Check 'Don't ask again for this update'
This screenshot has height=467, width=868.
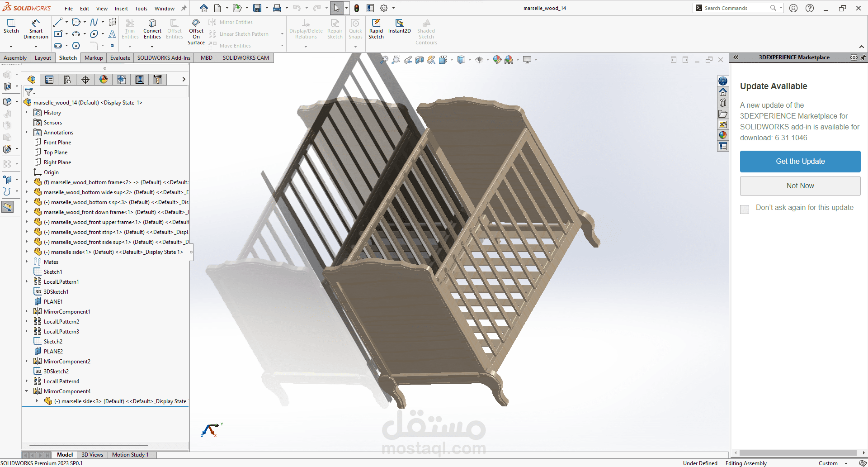[745, 209]
